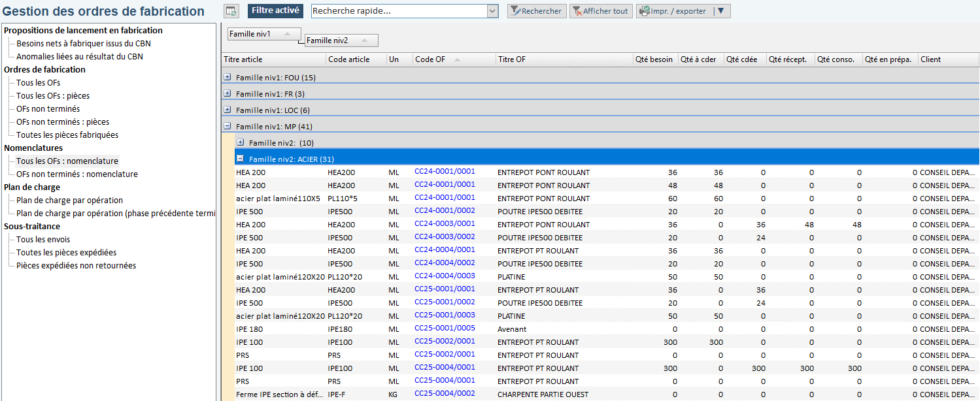Collapse the Famille niv1: MP (41) group

pos(227,125)
